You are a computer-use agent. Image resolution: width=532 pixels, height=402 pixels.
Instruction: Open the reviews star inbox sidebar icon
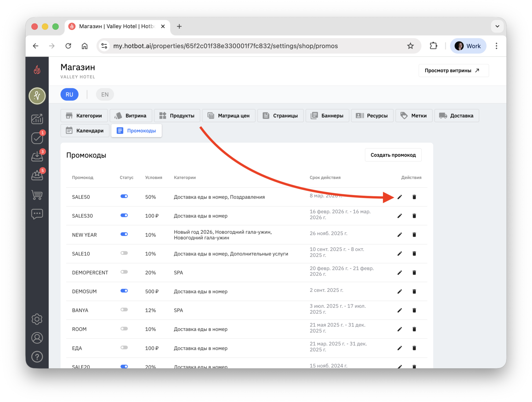[37, 175]
